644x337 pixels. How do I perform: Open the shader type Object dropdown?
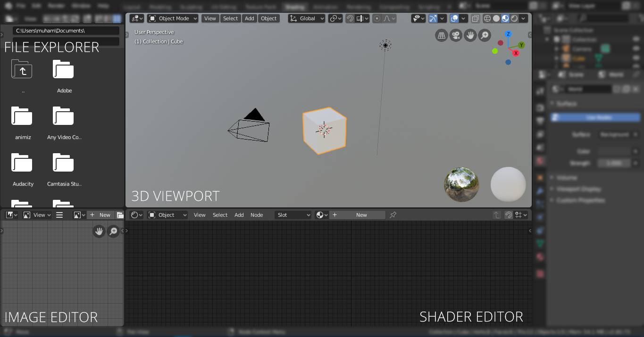[167, 215]
